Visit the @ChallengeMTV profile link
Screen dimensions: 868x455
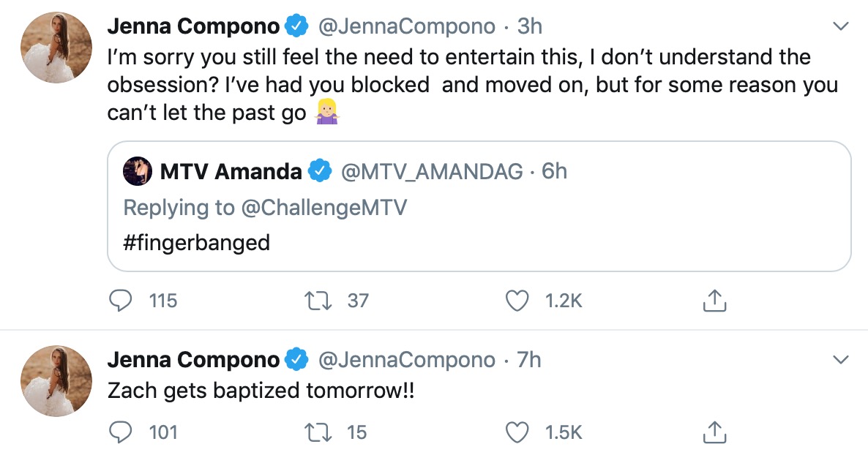pos(323,208)
